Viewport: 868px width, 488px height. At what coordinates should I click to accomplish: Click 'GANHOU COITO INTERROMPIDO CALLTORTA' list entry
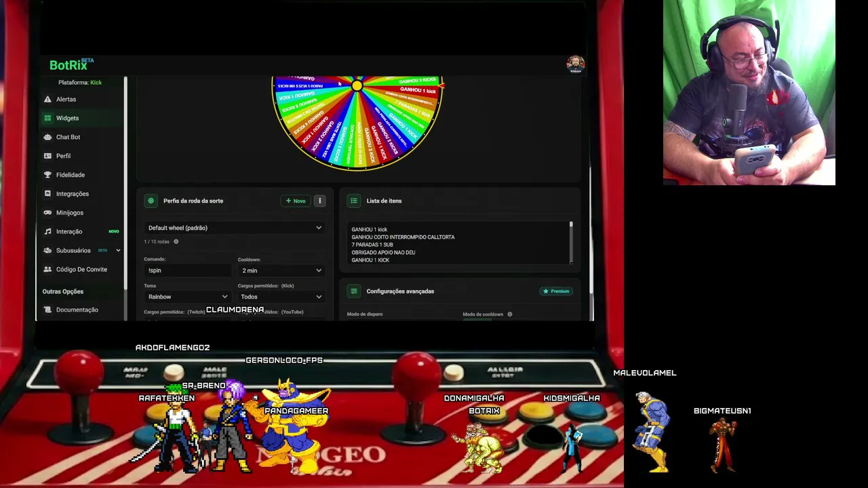point(403,237)
